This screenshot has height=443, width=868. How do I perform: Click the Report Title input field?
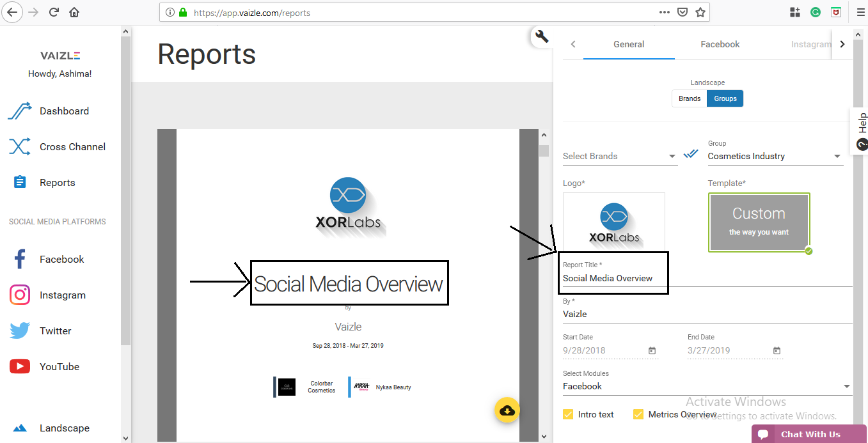pyautogui.click(x=707, y=278)
